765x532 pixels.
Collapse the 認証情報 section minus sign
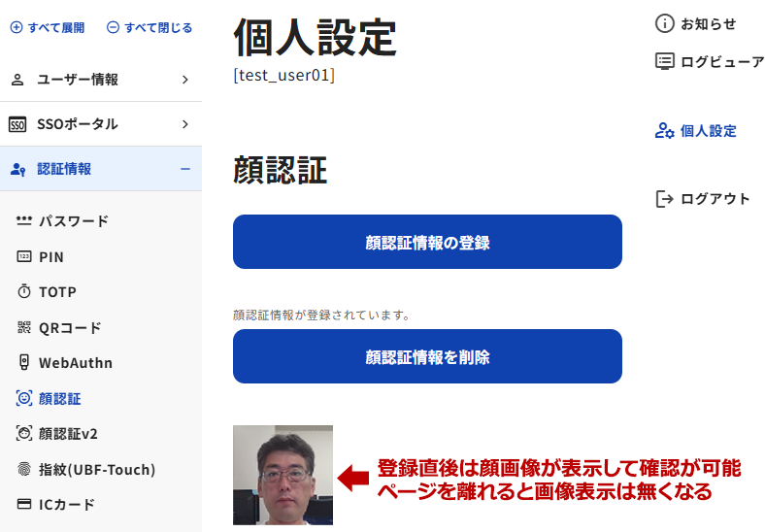(184, 169)
